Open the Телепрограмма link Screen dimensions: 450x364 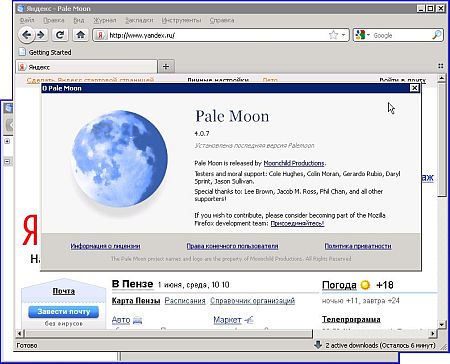click(x=351, y=319)
